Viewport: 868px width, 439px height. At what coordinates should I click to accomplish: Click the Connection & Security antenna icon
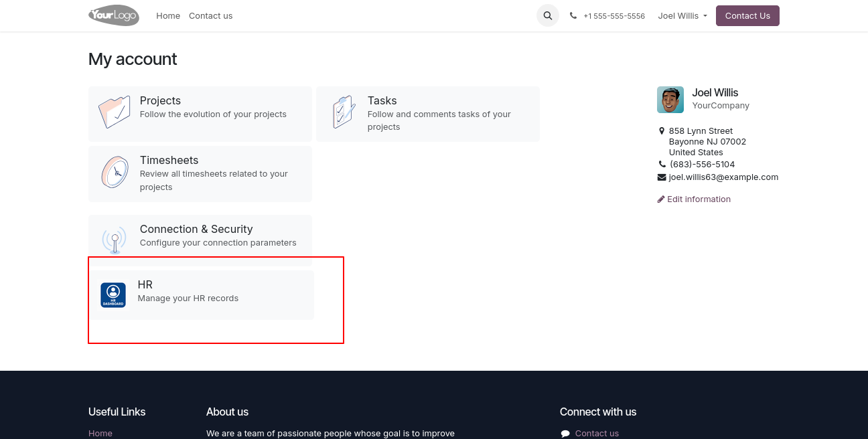[115, 240]
